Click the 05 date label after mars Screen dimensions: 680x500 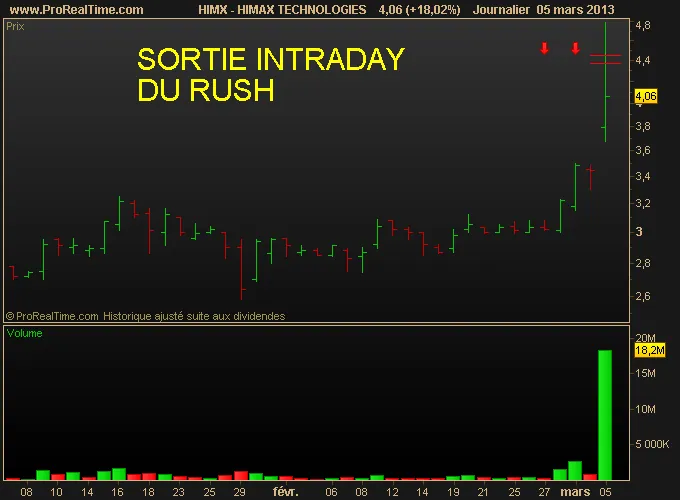point(605,492)
